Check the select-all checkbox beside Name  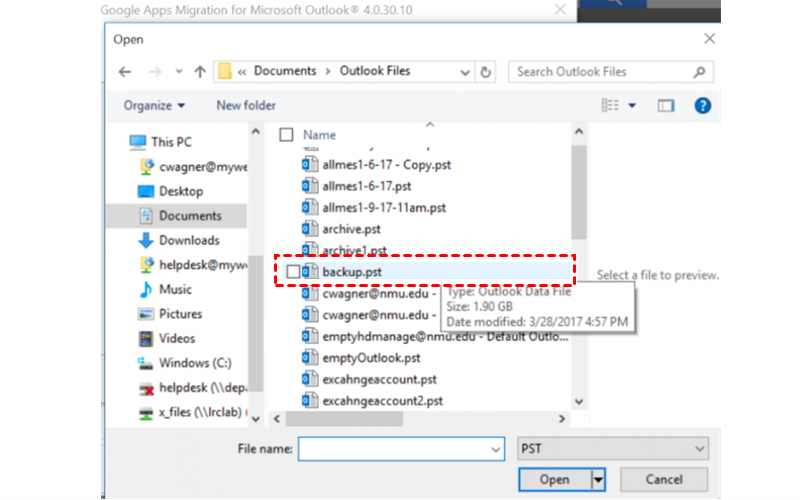[286, 135]
